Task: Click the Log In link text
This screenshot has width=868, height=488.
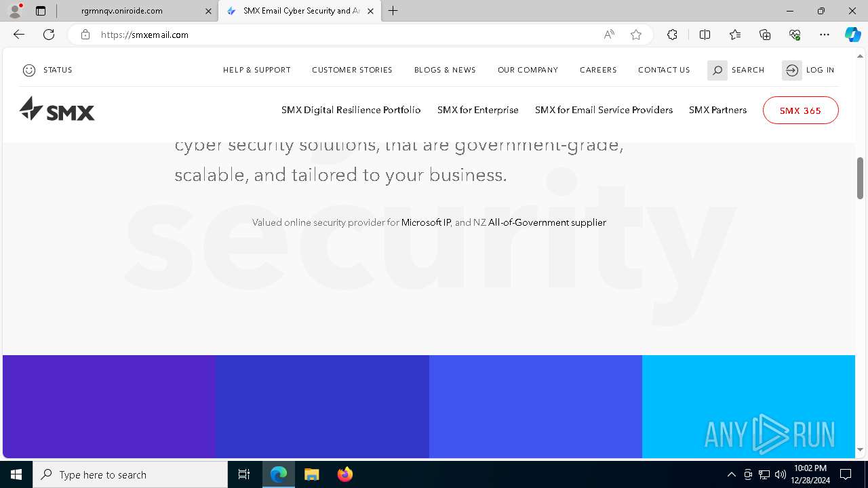Action: [x=821, y=70]
